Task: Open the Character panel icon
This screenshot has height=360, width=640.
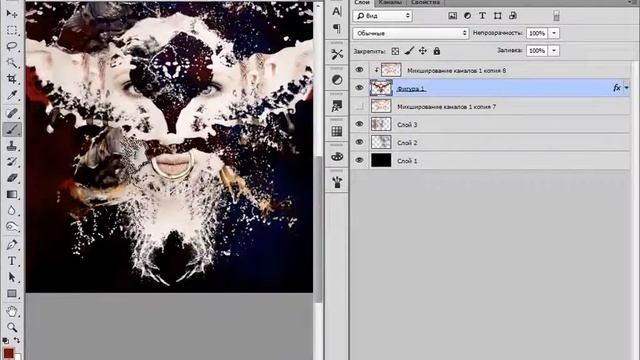Action: (x=337, y=11)
